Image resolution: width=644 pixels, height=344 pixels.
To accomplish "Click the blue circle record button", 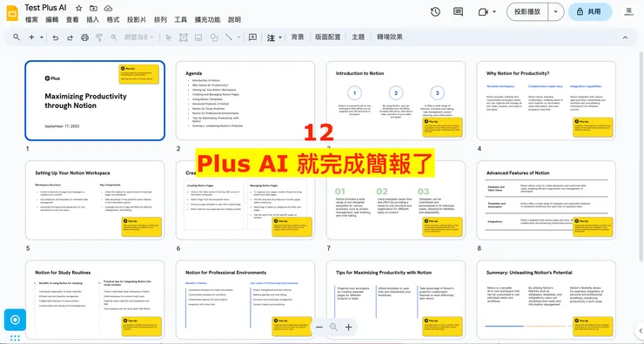I will coord(15,320).
